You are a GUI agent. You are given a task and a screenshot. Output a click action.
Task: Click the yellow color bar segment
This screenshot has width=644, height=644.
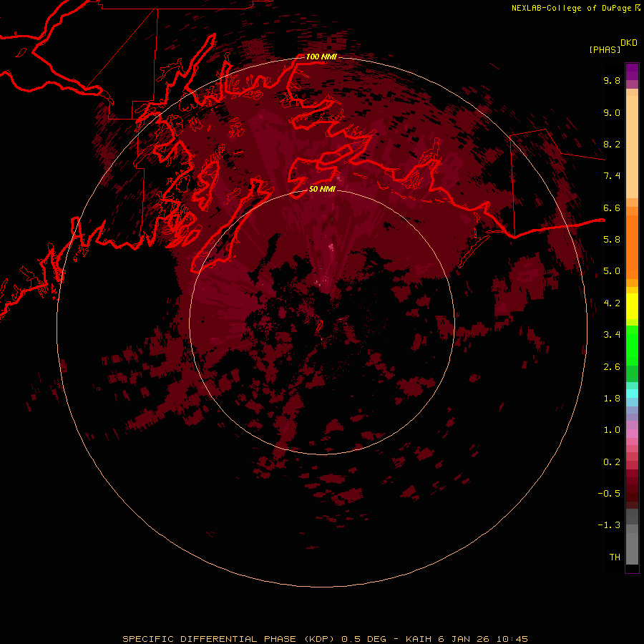(x=632, y=306)
